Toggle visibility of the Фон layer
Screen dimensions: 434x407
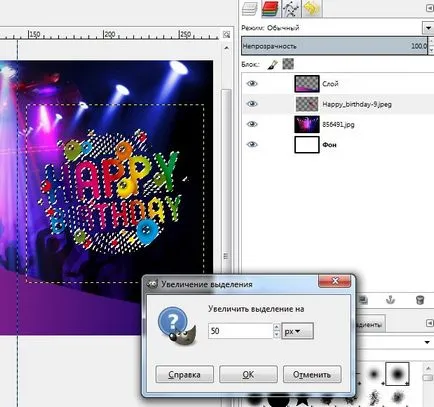click(252, 145)
